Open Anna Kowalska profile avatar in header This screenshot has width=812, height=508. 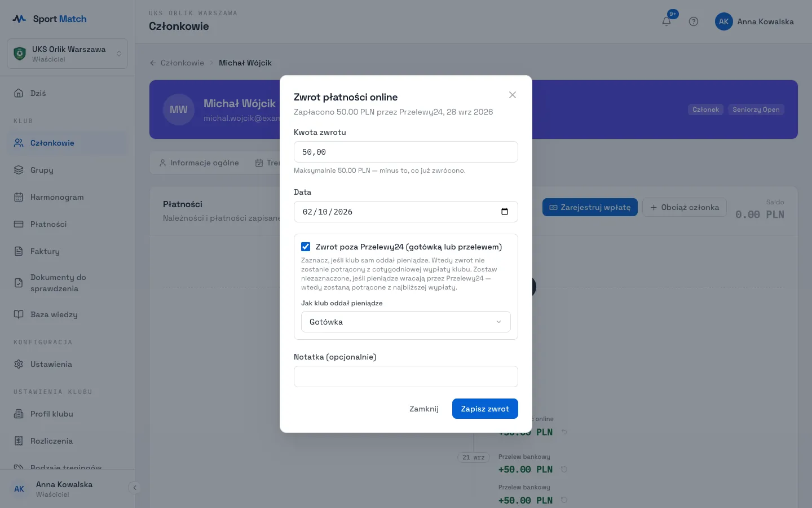coord(723,21)
